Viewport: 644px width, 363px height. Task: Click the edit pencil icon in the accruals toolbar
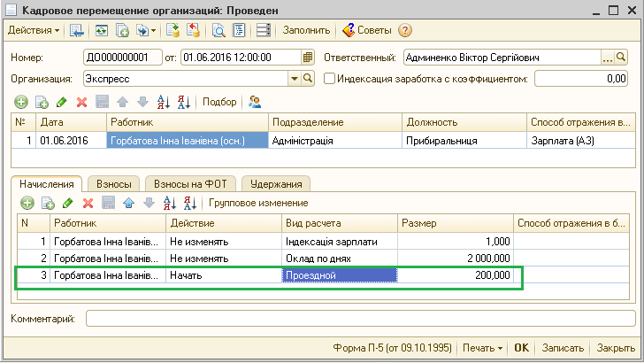[68, 203]
